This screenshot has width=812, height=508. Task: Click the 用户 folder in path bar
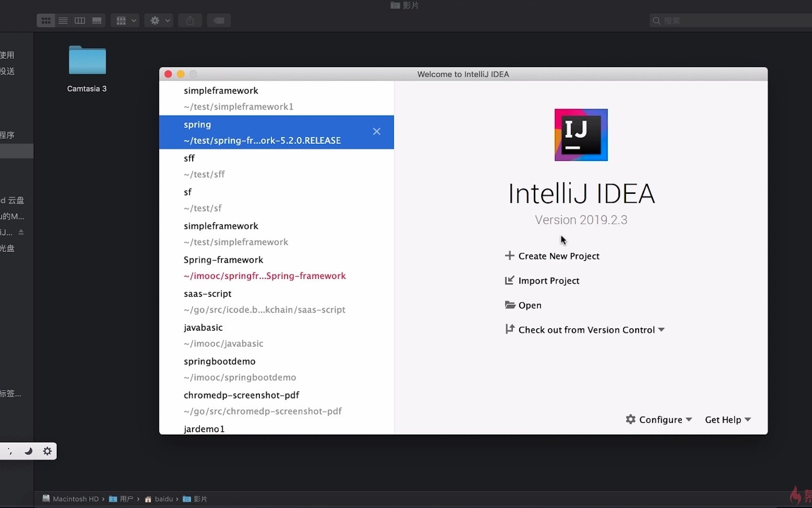coord(121,499)
